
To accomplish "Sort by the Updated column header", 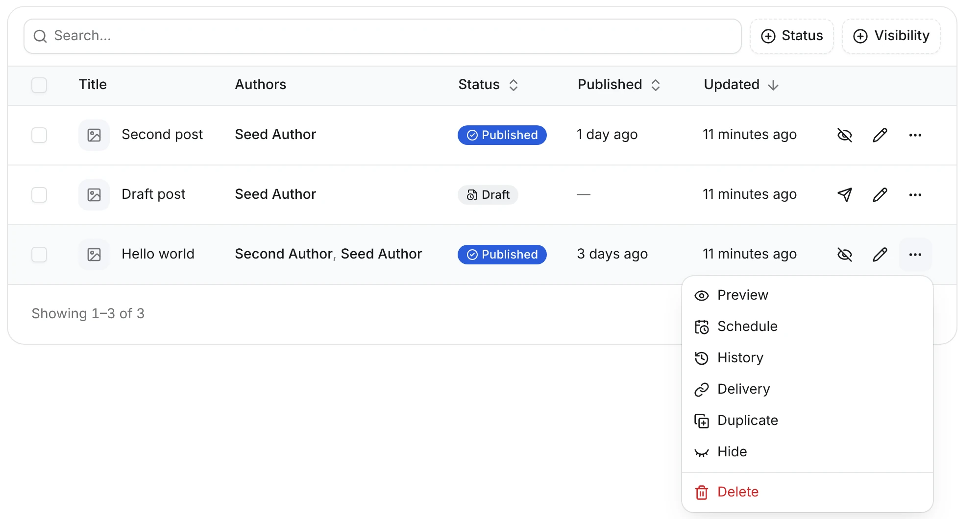I will [741, 85].
